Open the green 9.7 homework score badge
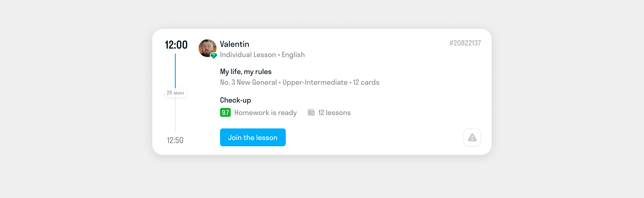 pyautogui.click(x=225, y=112)
